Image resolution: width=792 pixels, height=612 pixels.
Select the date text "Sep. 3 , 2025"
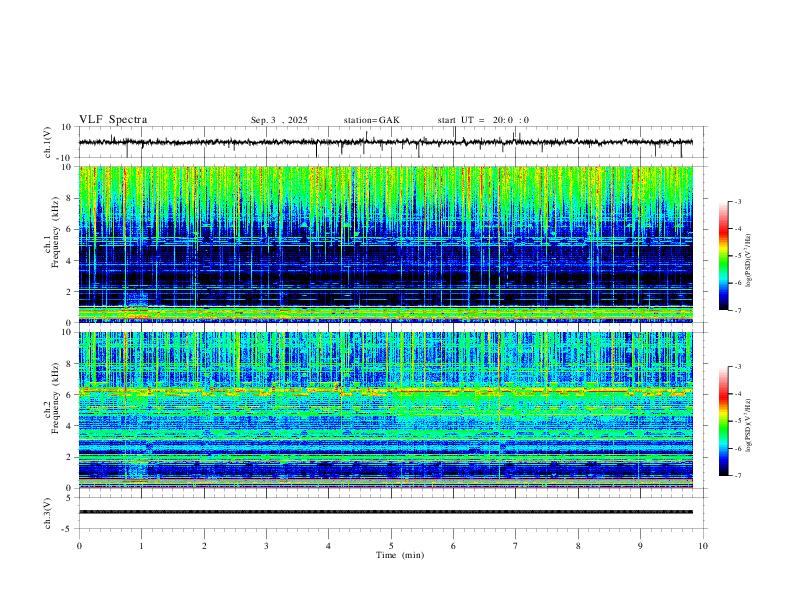point(279,120)
